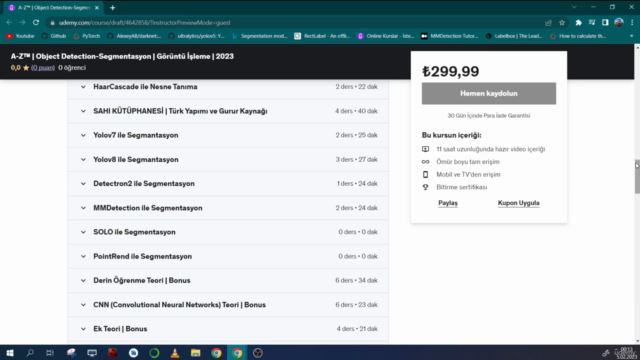Image resolution: width=640 pixels, height=360 pixels.
Task: Click the scrollbar down arrow
Action: (x=637, y=341)
